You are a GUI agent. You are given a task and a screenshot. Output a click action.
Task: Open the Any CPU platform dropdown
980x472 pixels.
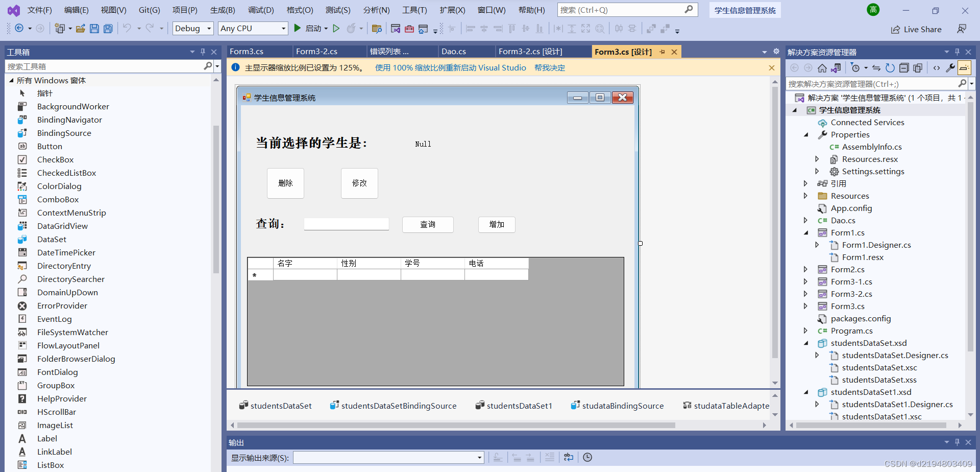coord(283,28)
